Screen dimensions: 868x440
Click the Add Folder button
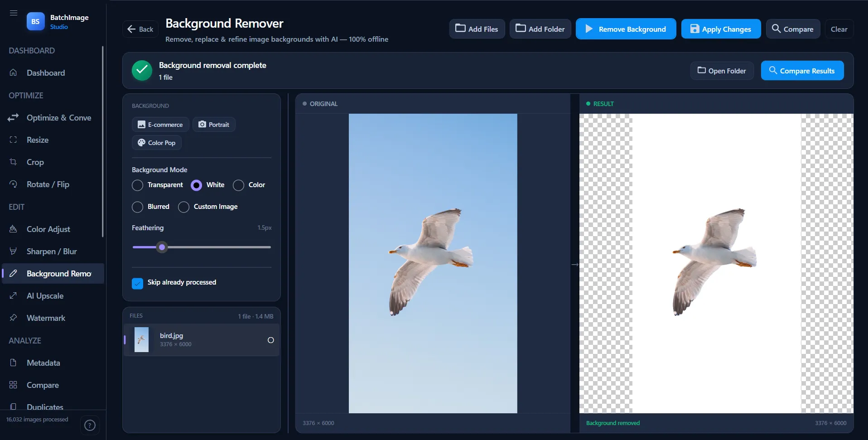[x=540, y=29]
